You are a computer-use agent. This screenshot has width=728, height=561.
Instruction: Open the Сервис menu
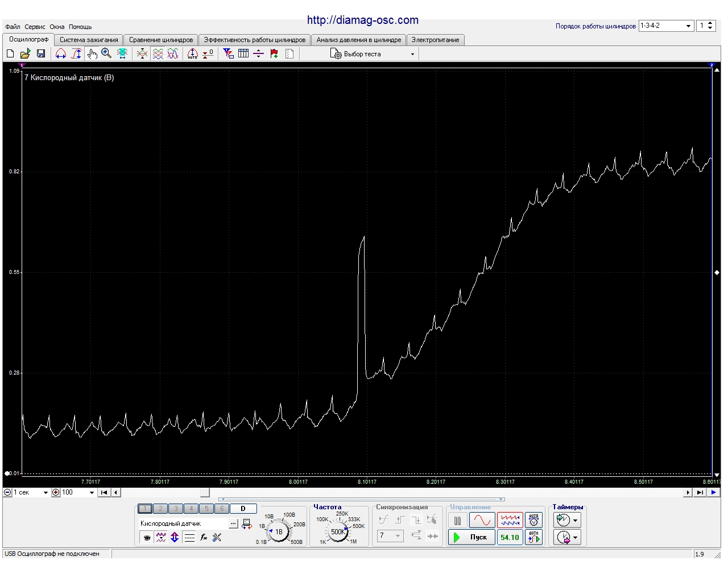point(35,27)
